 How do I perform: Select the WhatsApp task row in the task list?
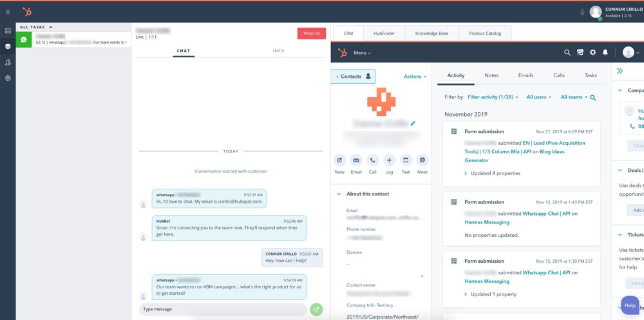pos(73,39)
